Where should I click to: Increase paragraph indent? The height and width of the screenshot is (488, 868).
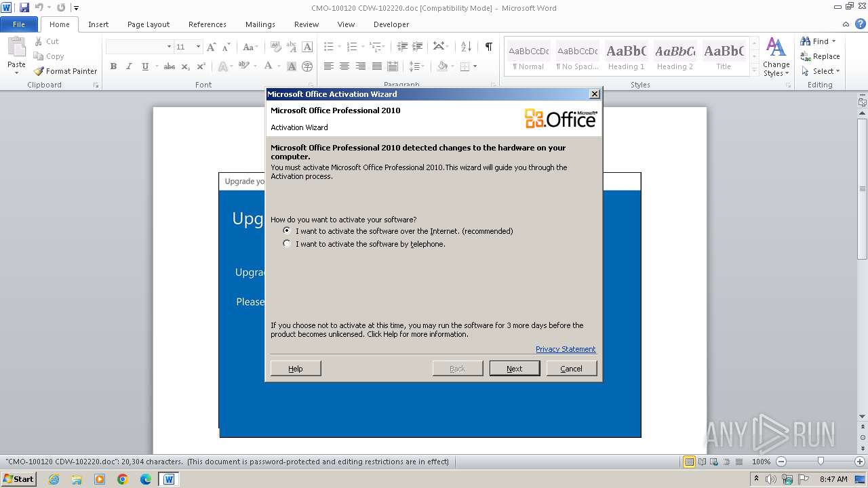tap(418, 47)
